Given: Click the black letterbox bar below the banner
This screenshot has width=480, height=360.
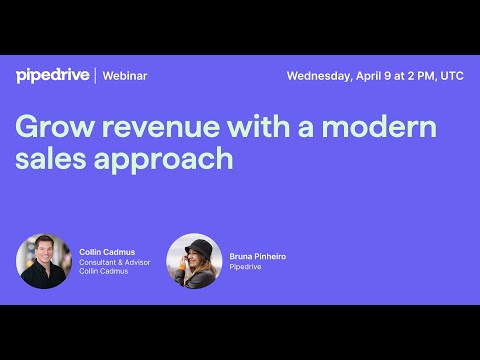Looking at the screenshot, I should tap(240, 332).
